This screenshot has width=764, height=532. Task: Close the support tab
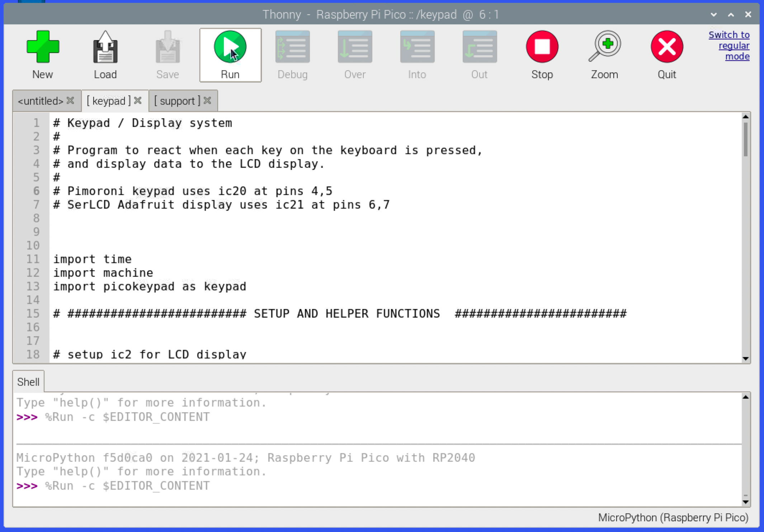(207, 101)
